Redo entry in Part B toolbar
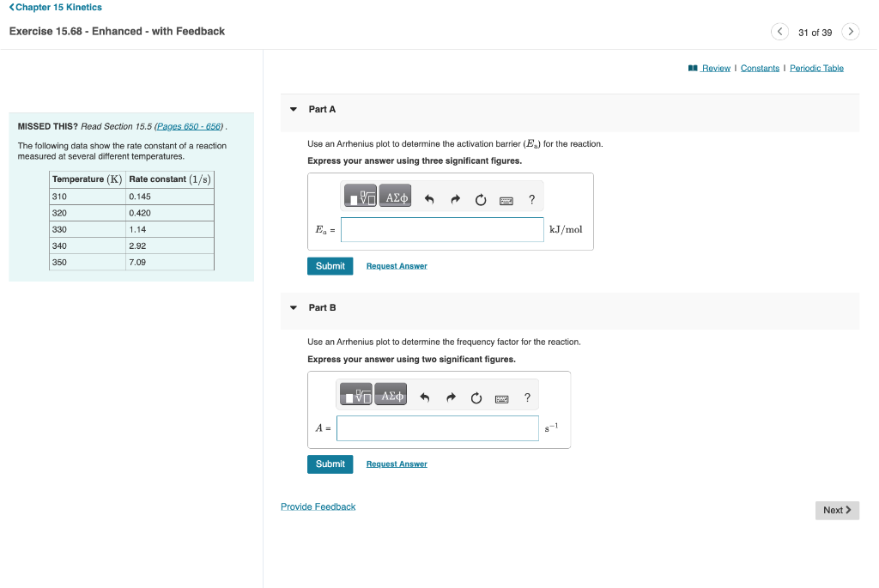This screenshot has width=879, height=588. pos(451,398)
